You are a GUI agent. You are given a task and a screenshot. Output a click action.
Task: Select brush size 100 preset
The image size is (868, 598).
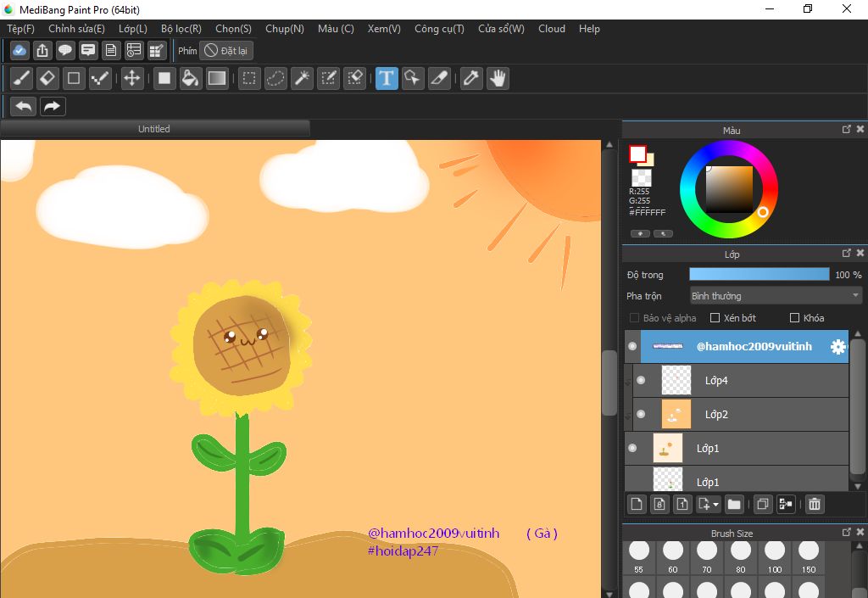pos(775,557)
